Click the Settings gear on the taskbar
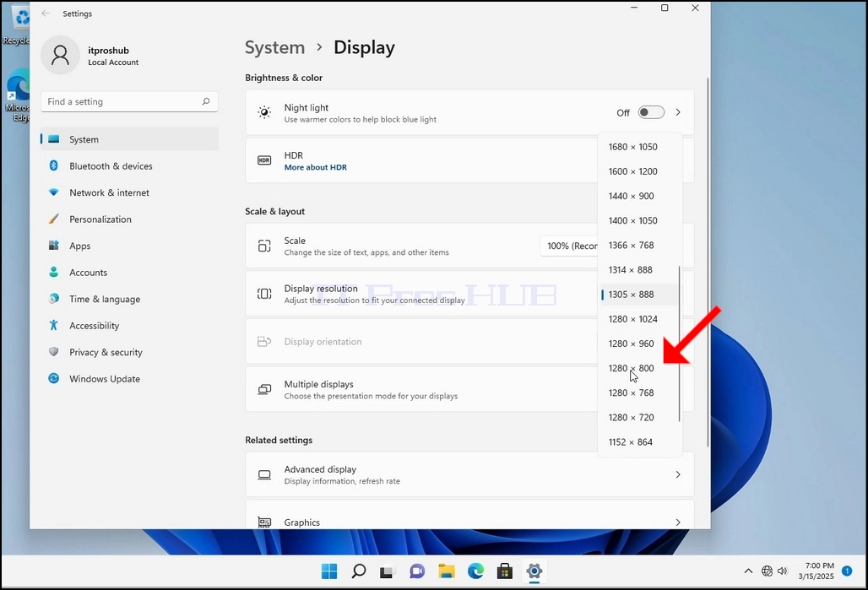Viewport: 868px width, 590px height. pos(534,571)
